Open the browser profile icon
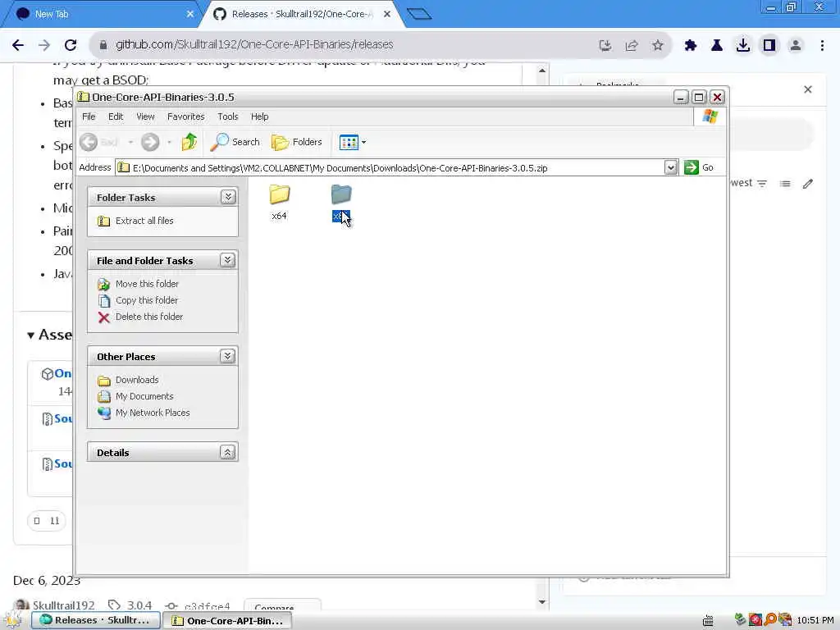The height and width of the screenshot is (630, 840). click(x=796, y=46)
